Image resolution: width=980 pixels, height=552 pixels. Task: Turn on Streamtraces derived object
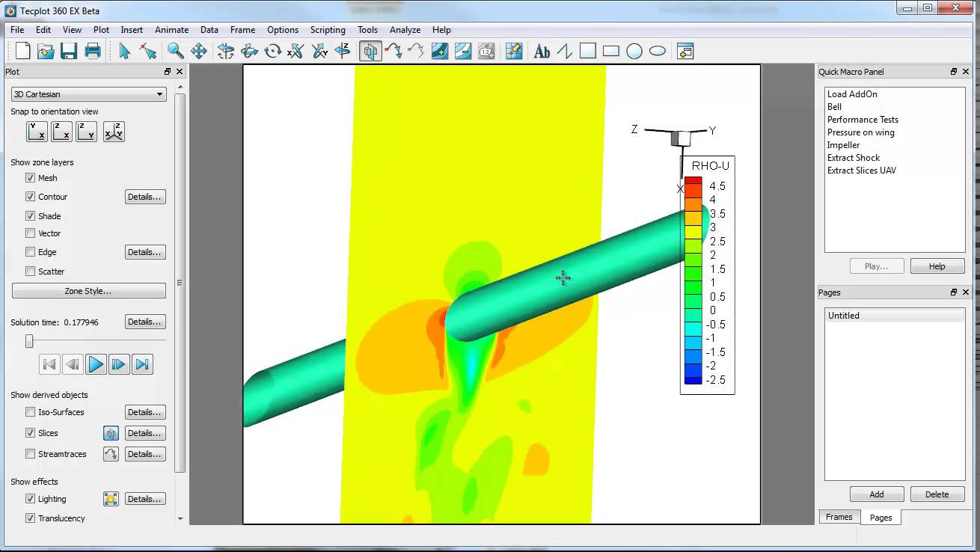coord(31,454)
